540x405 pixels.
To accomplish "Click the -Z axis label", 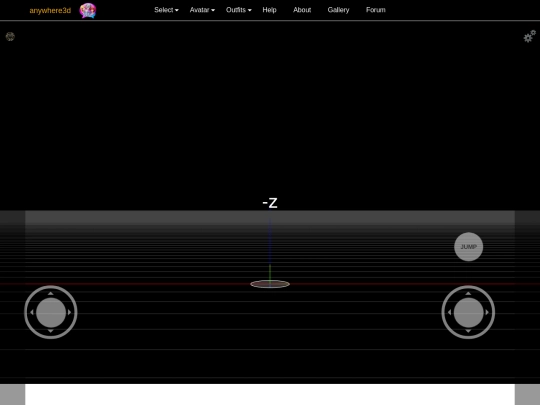I will click(x=270, y=203).
